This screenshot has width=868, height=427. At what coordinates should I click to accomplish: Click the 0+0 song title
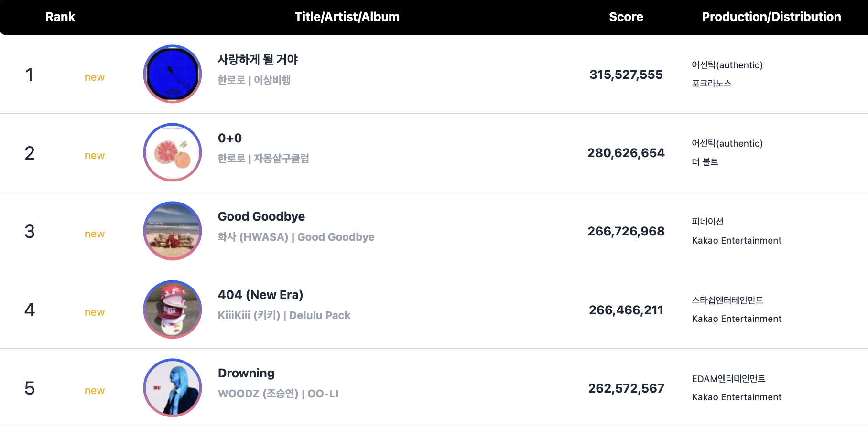[230, 138]
